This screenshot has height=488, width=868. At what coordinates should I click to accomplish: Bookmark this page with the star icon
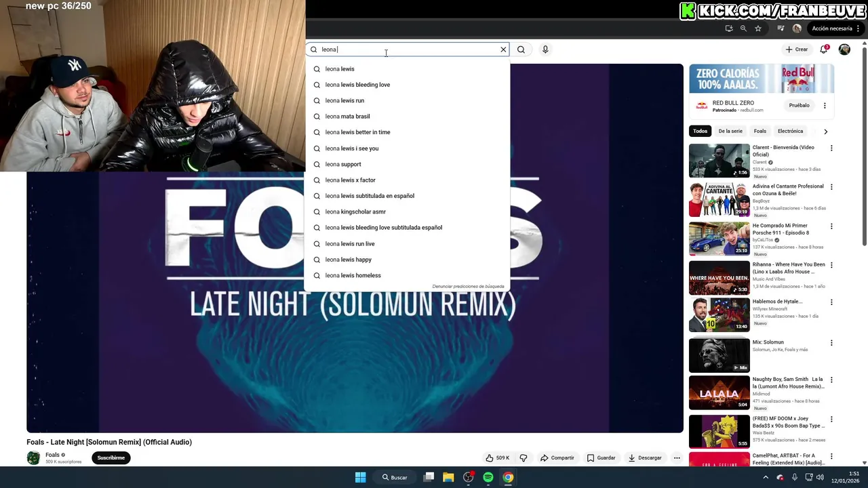pyautogui.click(x=758, y=28)
